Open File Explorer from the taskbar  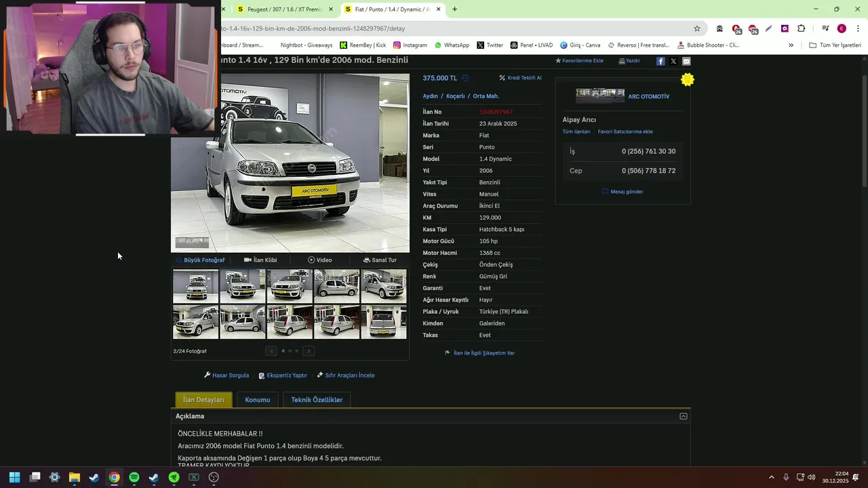coord(75,477)
